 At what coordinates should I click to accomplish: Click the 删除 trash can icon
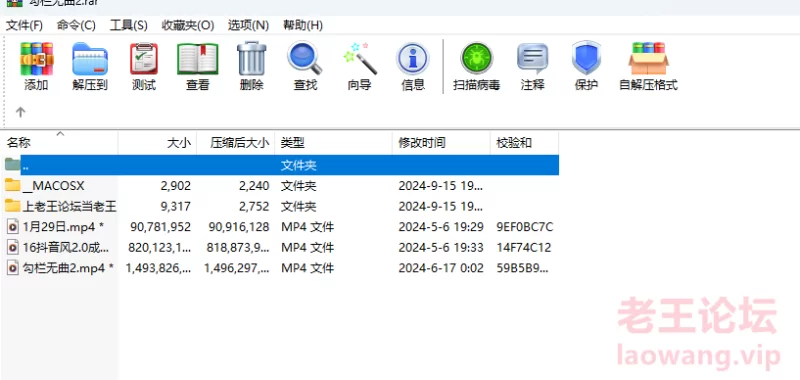coord(252,59)
